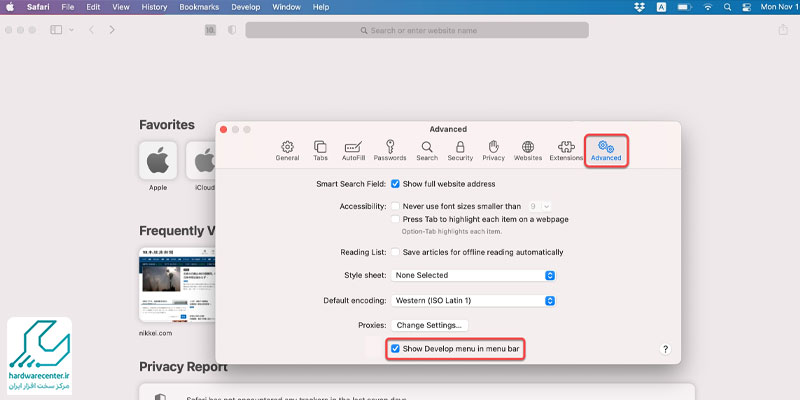Open the Search preferences pane
Viewport: 800px width, 400px height.
427,151
